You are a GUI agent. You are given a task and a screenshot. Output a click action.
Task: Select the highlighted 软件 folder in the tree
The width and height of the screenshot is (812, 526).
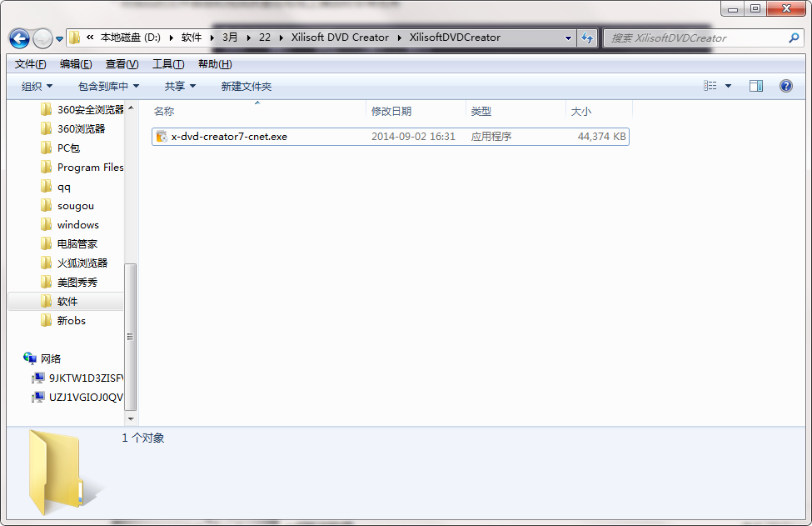66,302
